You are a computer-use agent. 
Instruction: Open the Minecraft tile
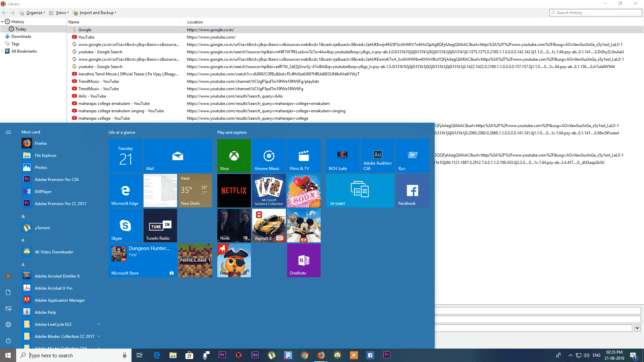click(x=195, y=260)
